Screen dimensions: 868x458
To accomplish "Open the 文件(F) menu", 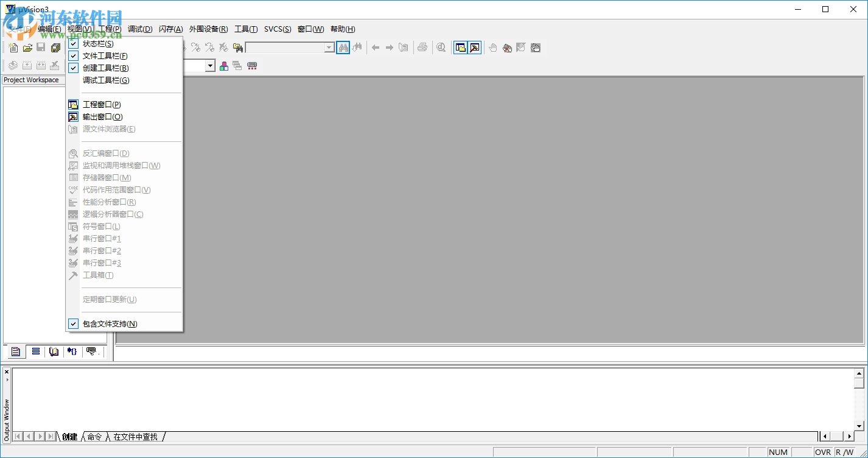I will [20, 29].
